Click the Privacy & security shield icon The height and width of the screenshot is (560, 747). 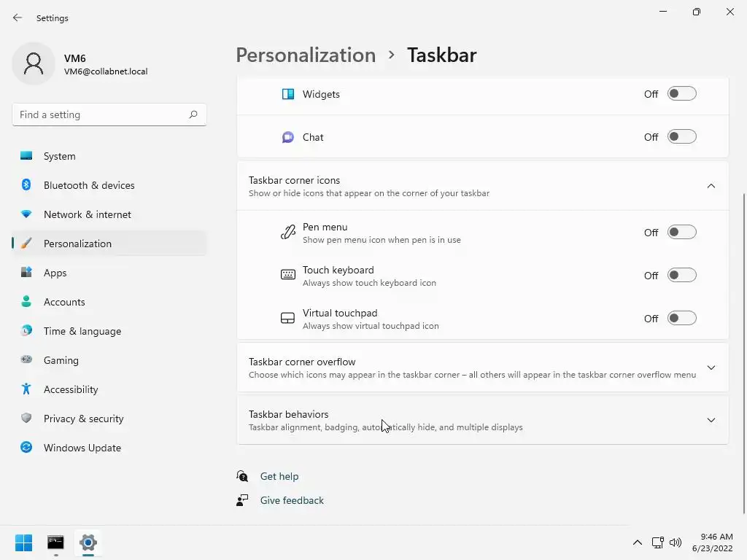[x=26, y=419]
